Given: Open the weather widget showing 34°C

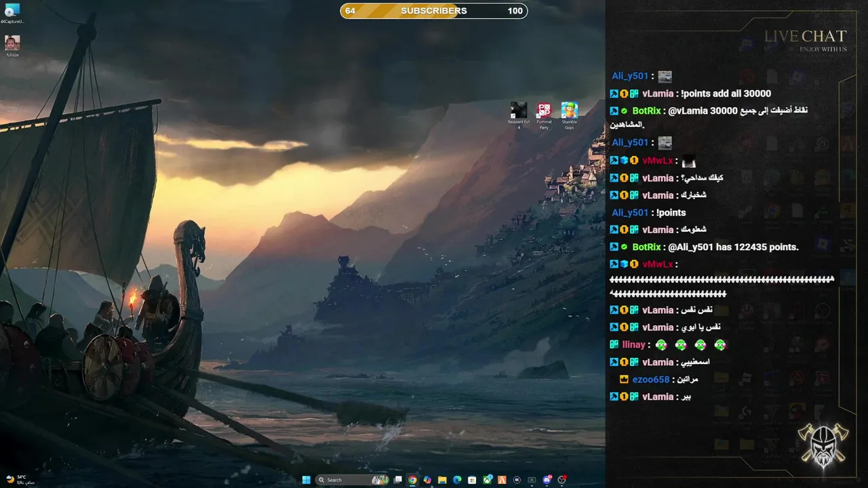Looking at the screenshot, I should click(19, 480).
